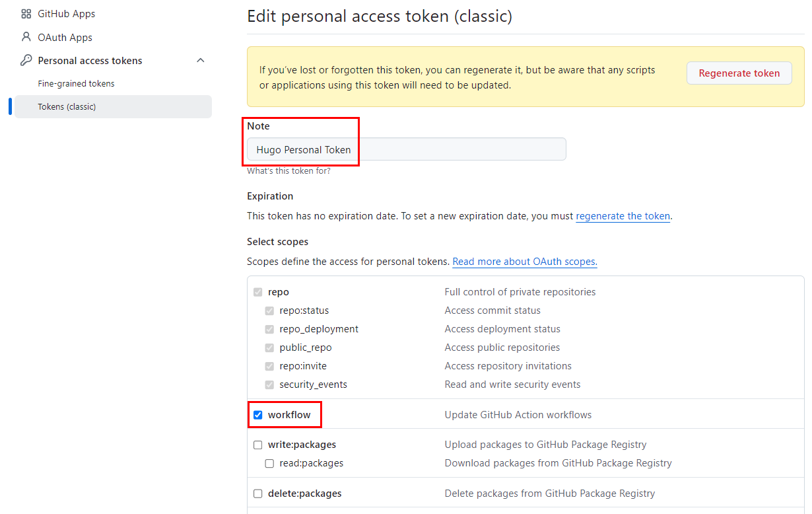Image resolution: width=812 pixels, height=514 pixels.
Task: Check the public_repo checkbox
Action: 269,348
